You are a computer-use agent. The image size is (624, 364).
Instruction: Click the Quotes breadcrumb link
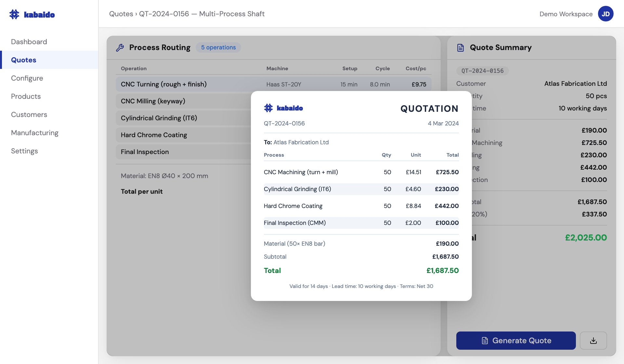click(x=121, y=14)
